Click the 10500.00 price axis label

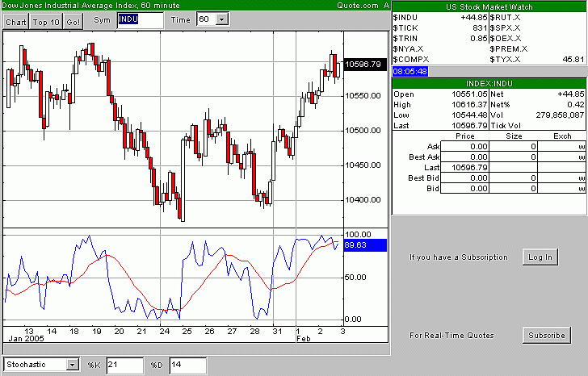click(x=363, y=131)
